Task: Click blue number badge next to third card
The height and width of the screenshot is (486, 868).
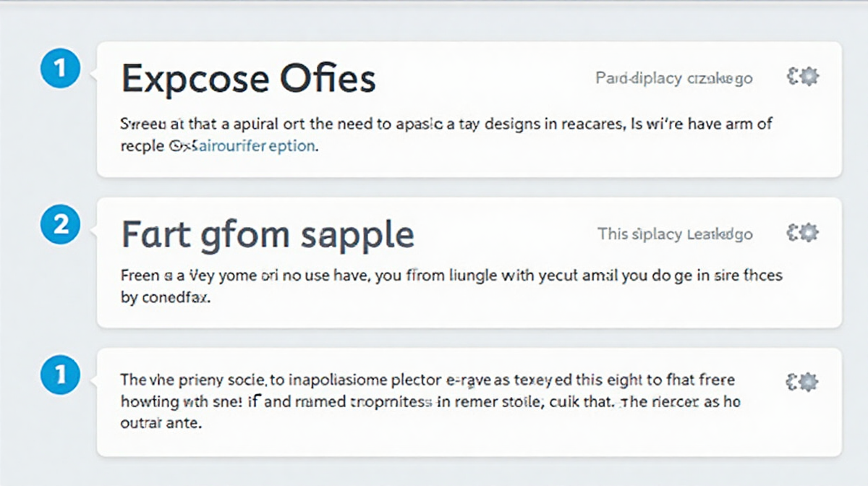Action: coord(61,375)
